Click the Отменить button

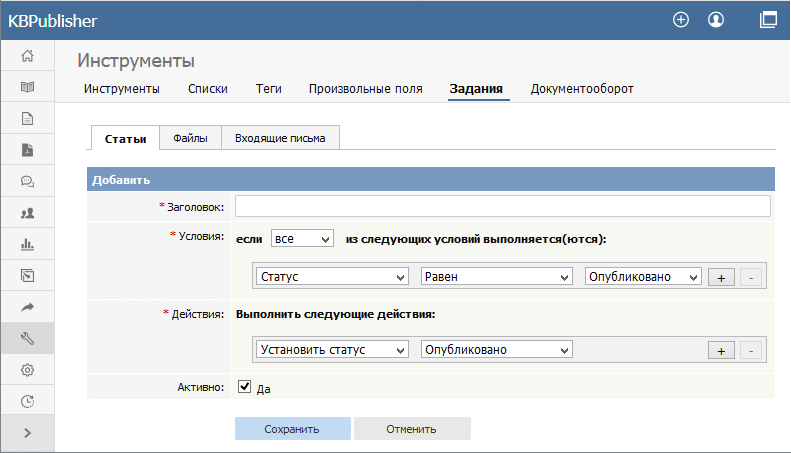pyautogui.click(x=412, y=429)
